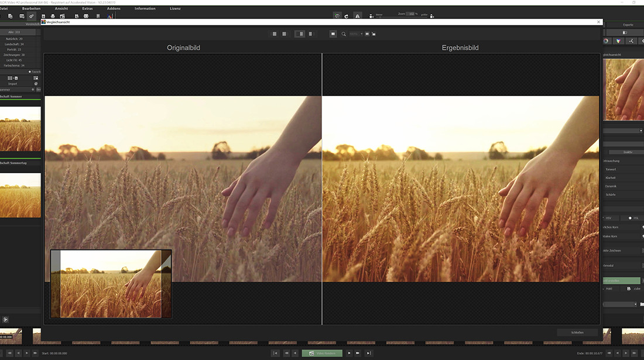Image resolution: width=644 pixels, height=360 pixels.
Task: Select the magnifier zoom tool in comparison view
Action: pyautogui.click(x=343, y=33)
